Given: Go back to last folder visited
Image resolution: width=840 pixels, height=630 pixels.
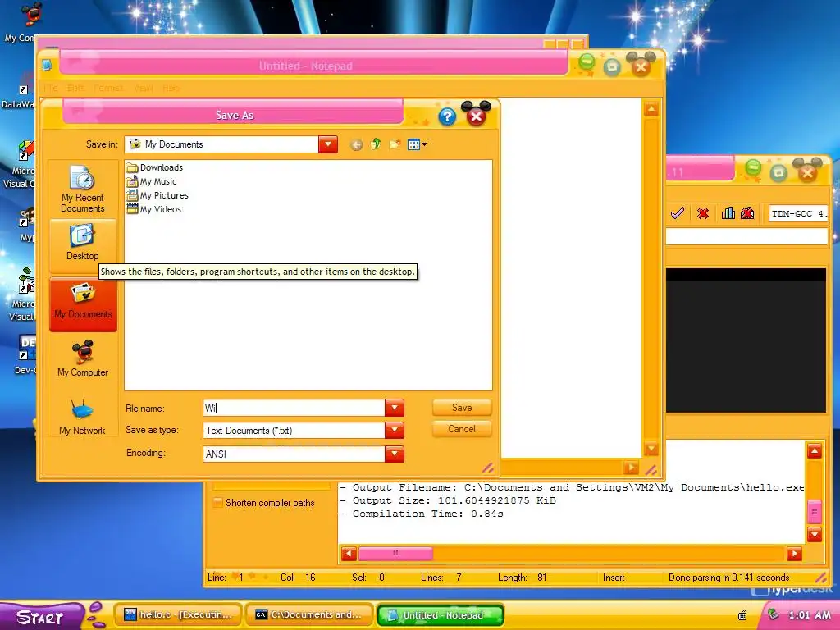Looking at the screenshot, I should 356,144.
